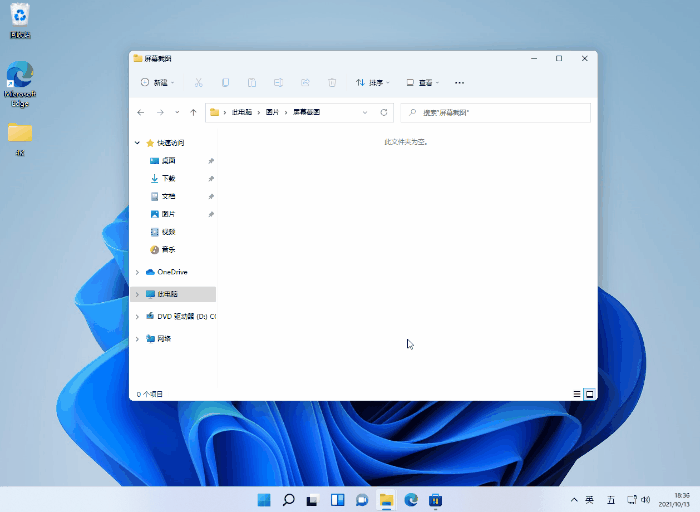Switch to details view in status bar
700x512 pixels.
577,394
